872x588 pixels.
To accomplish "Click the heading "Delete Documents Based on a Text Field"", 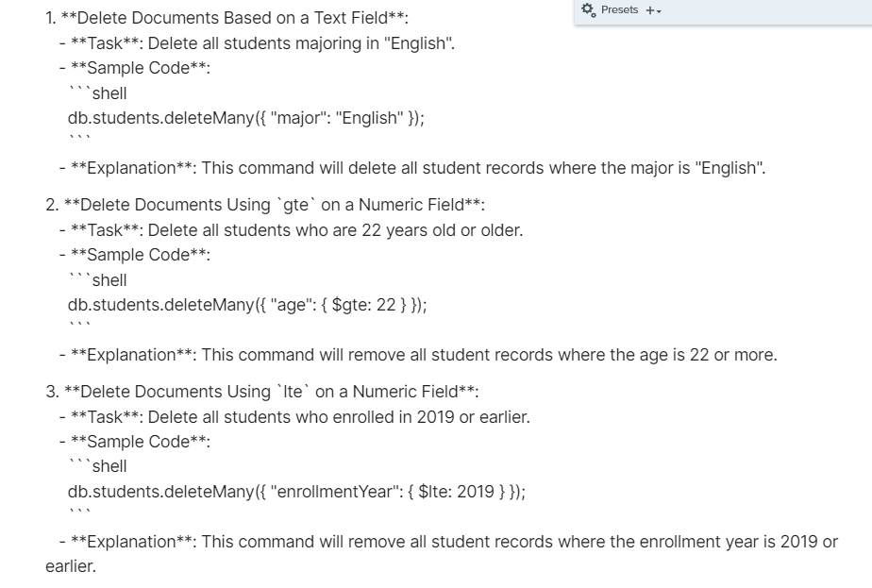I will point(226,20).
